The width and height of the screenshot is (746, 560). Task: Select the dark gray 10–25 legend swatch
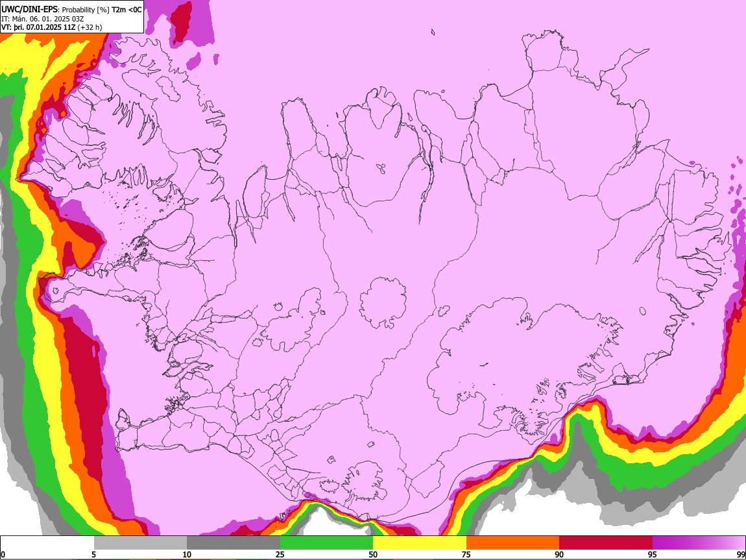234,542
